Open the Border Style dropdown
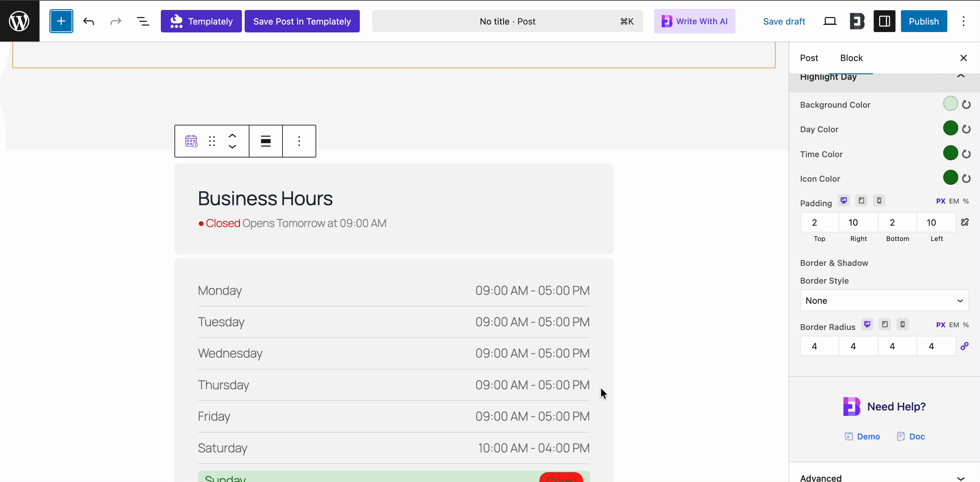 point(884,301)
